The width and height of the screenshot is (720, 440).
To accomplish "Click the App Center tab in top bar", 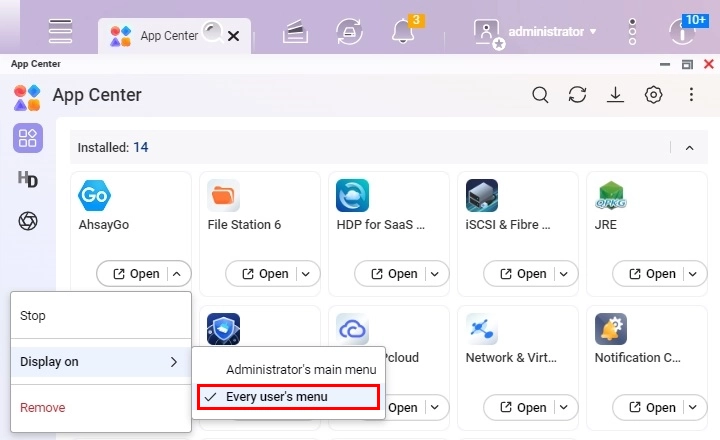I will [174, 36].
